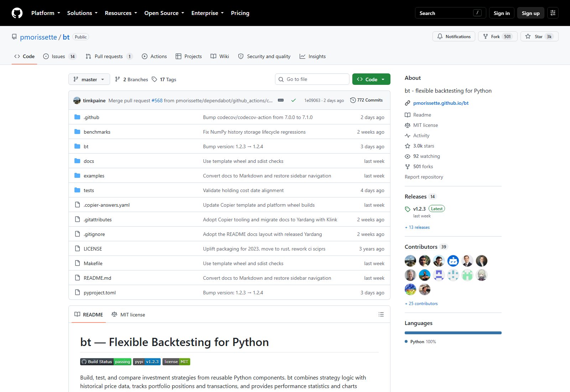Screen dimensions: 570x392
Task: Expand the Open Source menu
Action: pos(164,13)
